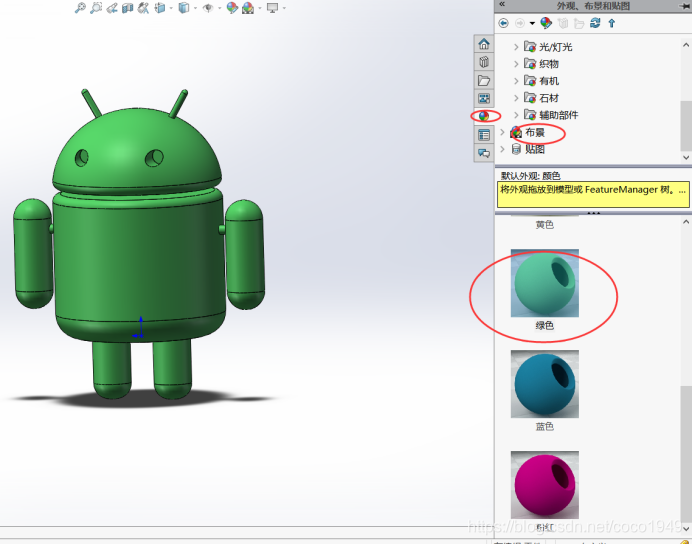This screenshot has height=545, width=692.
Task: Expand the 有机 folder chevron
Action: point(516,81)
